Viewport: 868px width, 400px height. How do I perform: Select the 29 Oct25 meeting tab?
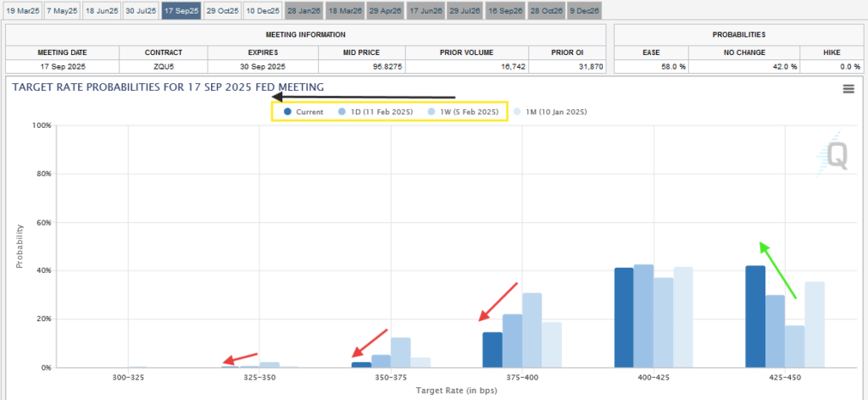222,10
